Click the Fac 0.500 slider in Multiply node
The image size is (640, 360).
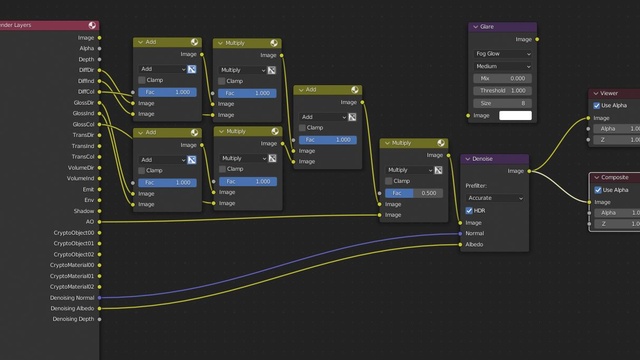point(414,193)
